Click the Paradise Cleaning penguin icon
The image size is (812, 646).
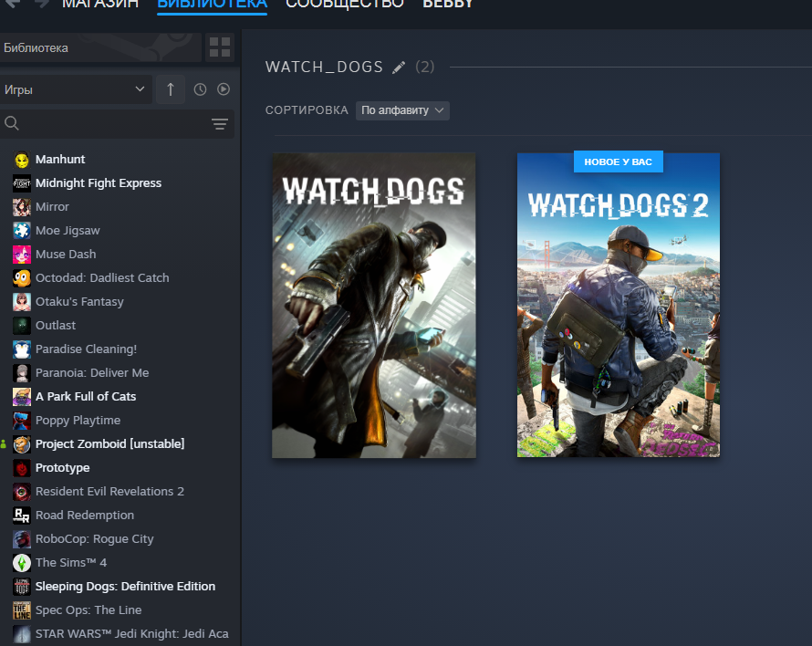click(22, 349)
